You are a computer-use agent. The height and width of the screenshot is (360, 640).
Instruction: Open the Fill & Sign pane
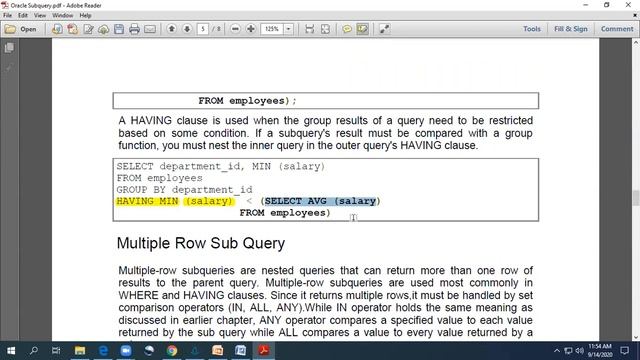tap(571, 29)
